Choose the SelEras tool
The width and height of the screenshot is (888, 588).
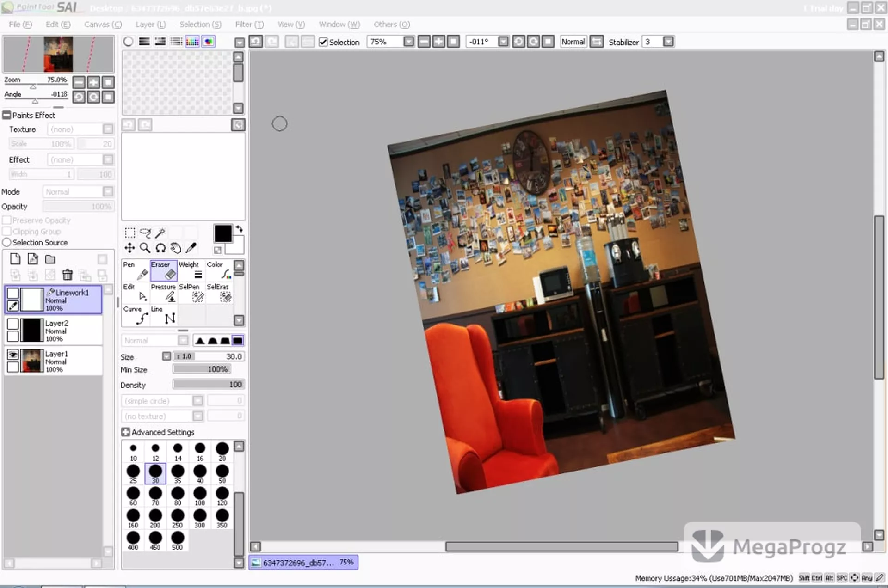coord(219,293)
